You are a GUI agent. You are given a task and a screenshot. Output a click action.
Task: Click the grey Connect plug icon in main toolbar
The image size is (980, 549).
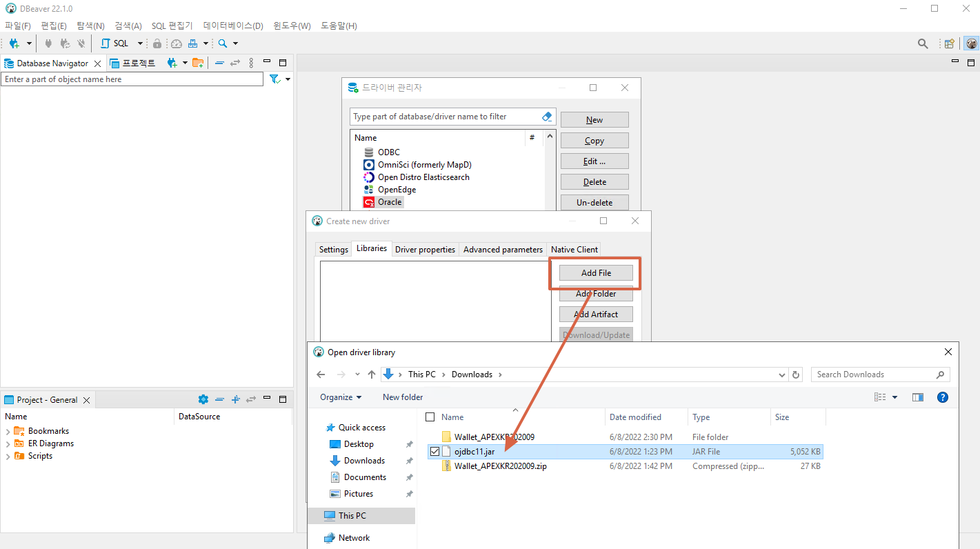(x=48, y=43)
